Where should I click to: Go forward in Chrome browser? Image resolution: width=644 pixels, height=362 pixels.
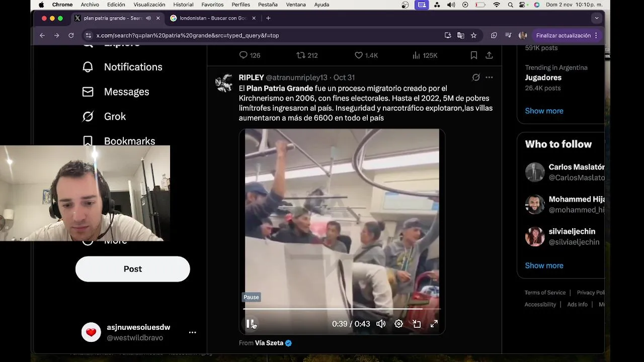pos(56,35)
